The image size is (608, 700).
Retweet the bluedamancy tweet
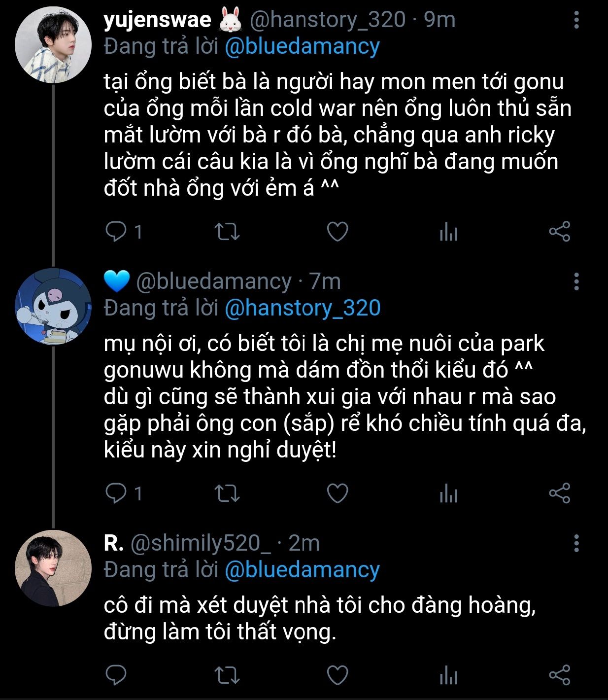click(228, 493)
